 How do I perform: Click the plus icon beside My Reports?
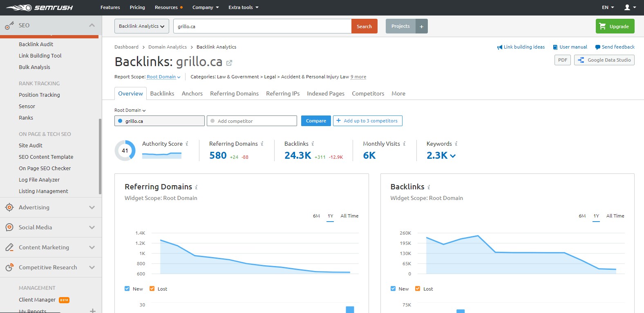click(93, 311)
